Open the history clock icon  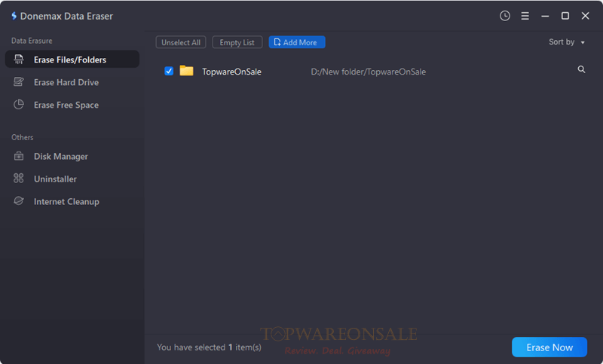(504, 16)
